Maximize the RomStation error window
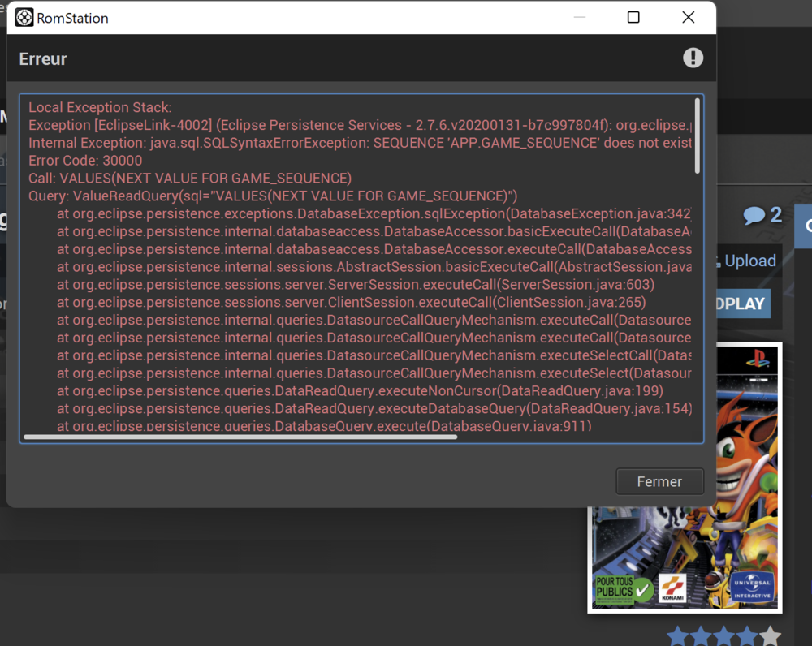The image size is (812, 646). 633,18
